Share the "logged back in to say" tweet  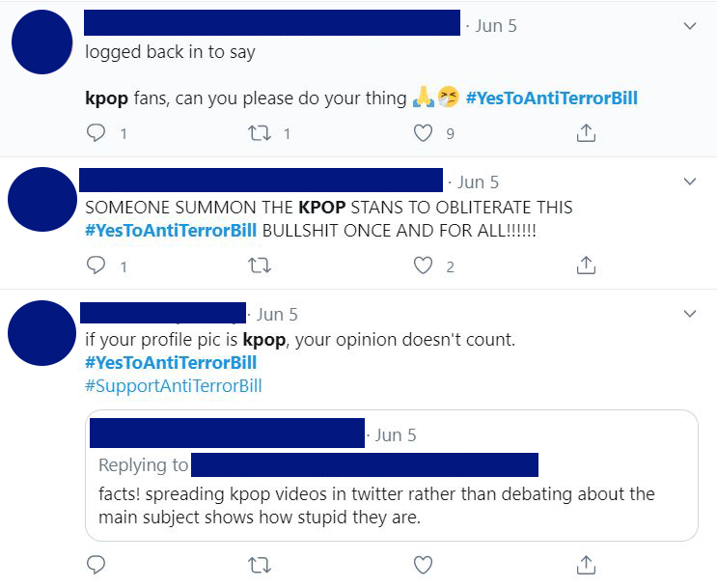[585, 134]
